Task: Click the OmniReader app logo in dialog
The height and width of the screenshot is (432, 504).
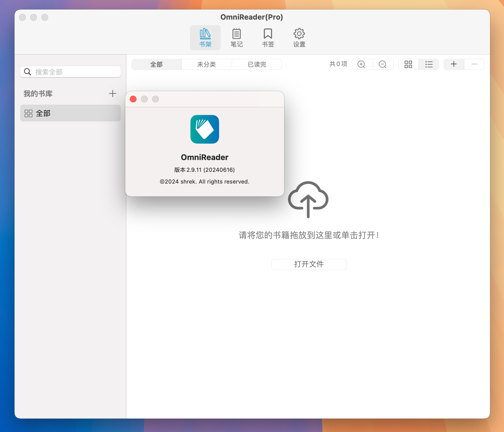Action: pos(205,129)
